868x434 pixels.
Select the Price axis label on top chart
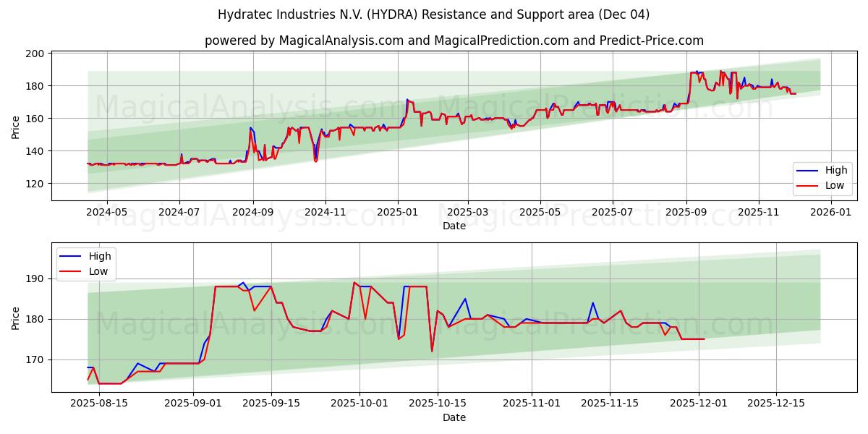[17, 127]
